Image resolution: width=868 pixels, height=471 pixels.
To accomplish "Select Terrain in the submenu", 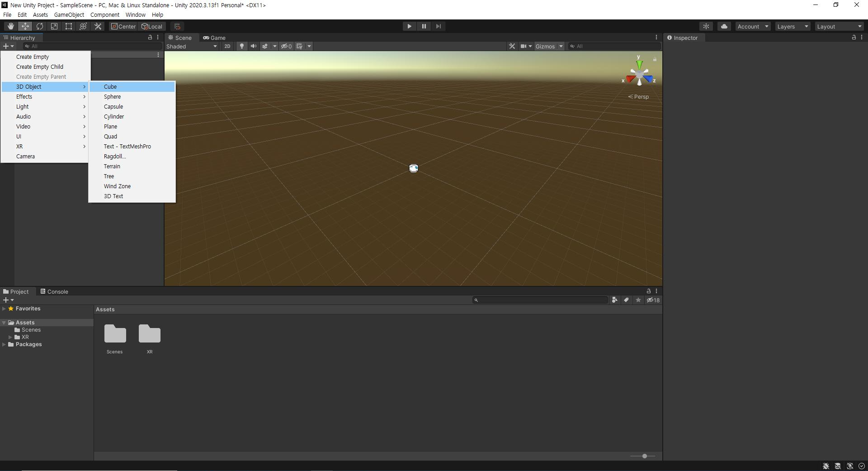I will [x=132, y=167].
